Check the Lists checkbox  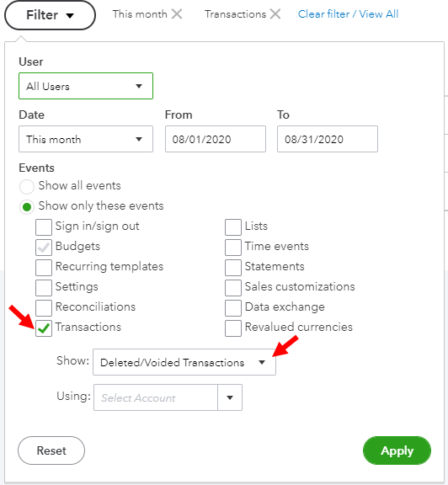pos(233,227)
